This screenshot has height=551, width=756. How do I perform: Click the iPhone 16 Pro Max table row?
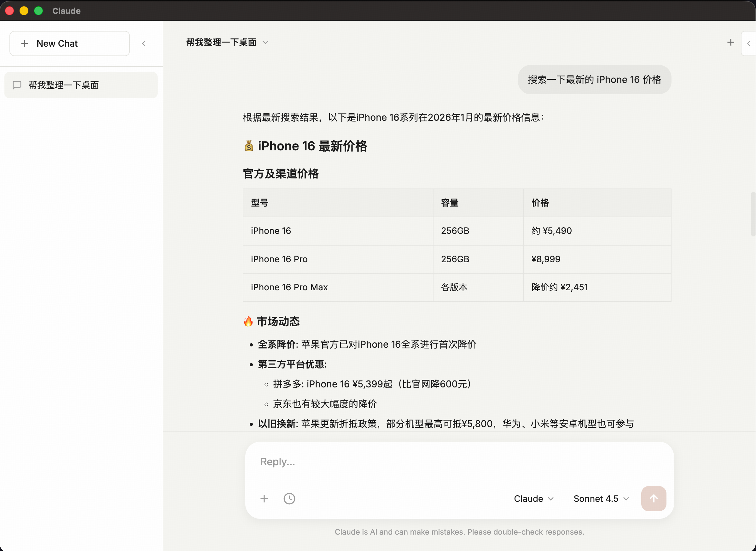(x=457, y=287)
